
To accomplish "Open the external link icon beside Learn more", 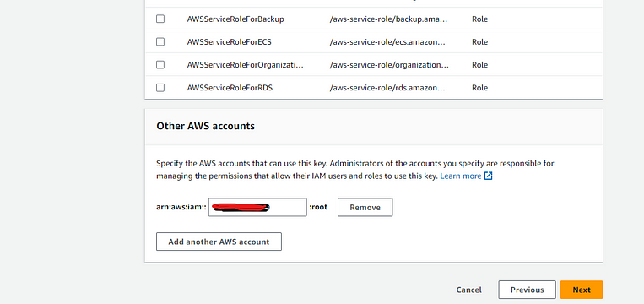I will 489,176.
